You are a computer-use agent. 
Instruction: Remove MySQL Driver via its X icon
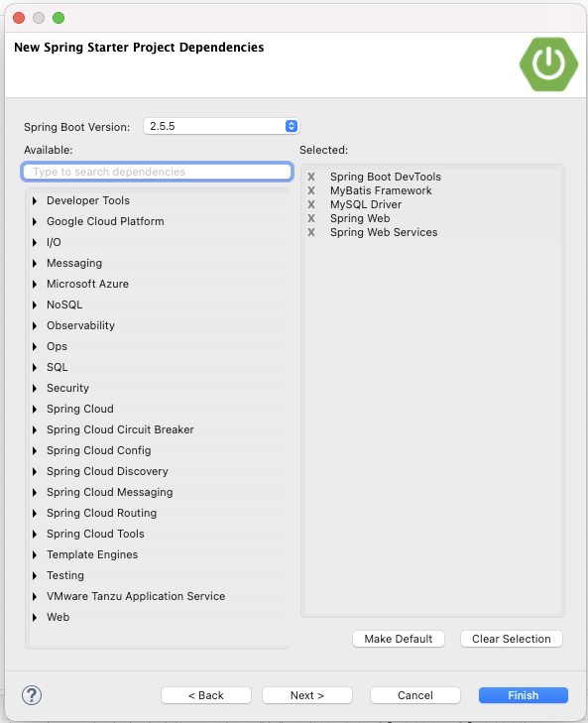311,204
